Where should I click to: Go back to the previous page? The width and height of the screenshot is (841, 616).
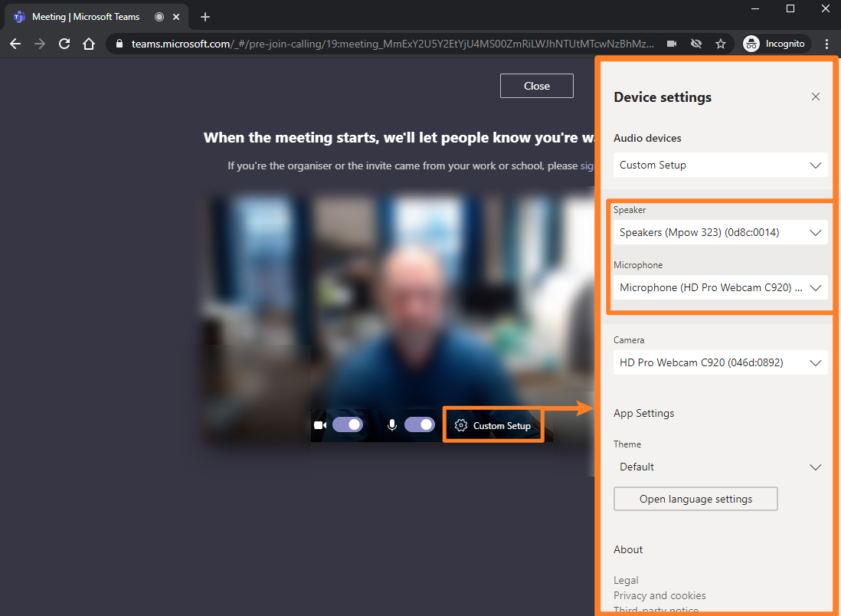click(x=15, y=44)
